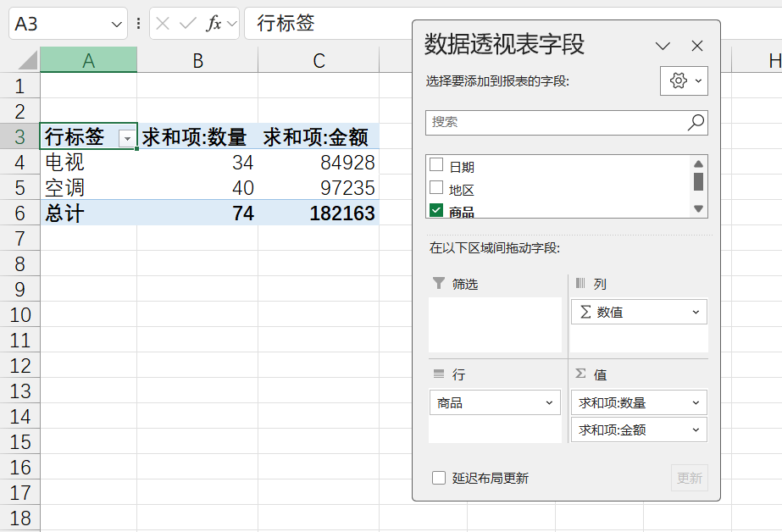This screenshot has height=532, width=782.
Task: Click the total quantity 74
Action: pyautogui.click(x=198, y=213)
